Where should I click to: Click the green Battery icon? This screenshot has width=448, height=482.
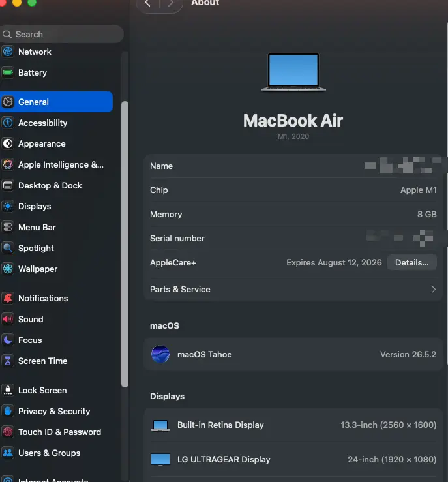coord(8,72)
